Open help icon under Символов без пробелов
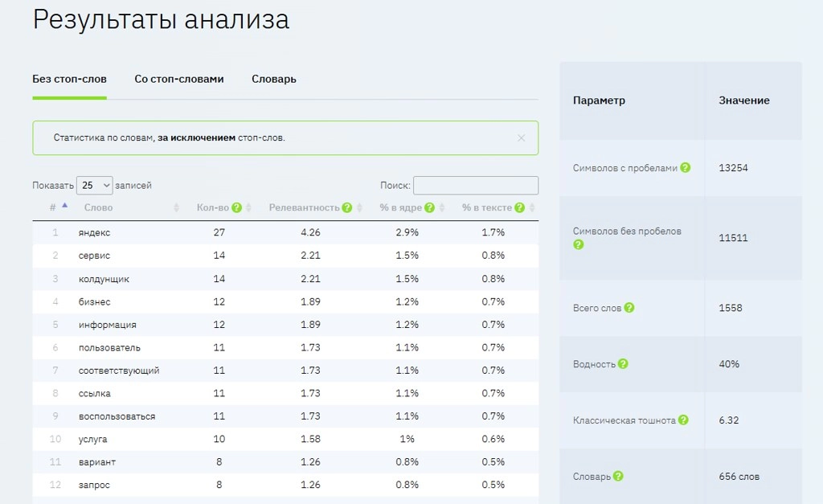The image size is (823, 504). pos(579,244)
